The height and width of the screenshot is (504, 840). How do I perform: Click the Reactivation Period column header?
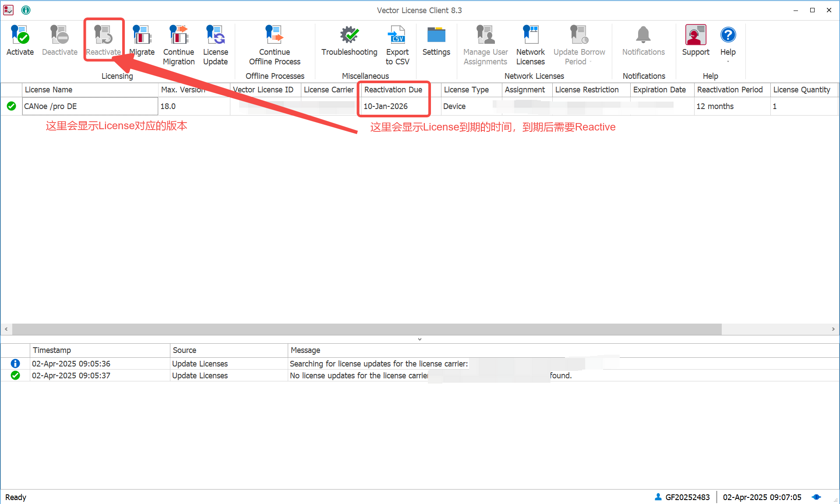click(732, 90)
